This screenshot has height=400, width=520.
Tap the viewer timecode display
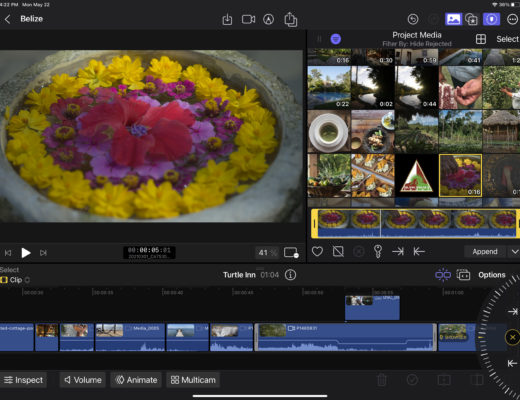[149, 252]
